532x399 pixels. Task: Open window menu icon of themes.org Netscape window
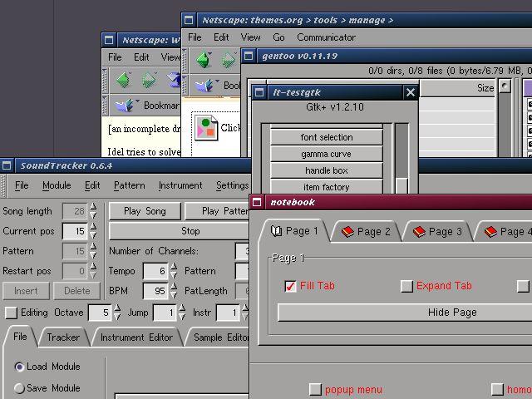[x=189, y=20]
